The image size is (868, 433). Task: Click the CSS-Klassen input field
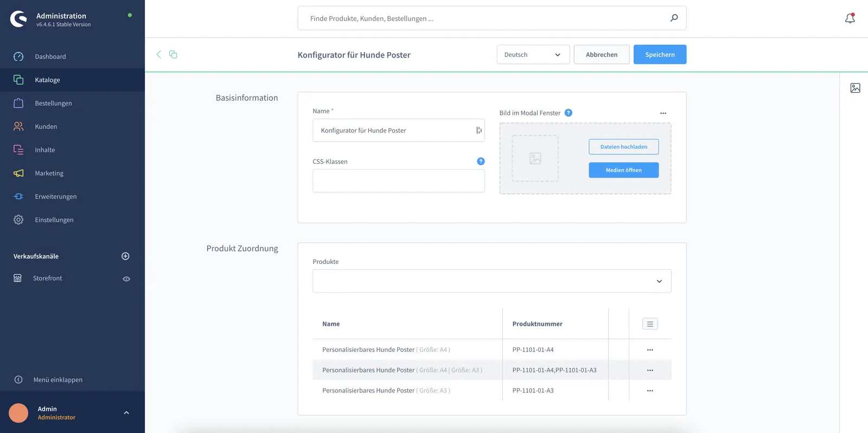coord(399,180)
